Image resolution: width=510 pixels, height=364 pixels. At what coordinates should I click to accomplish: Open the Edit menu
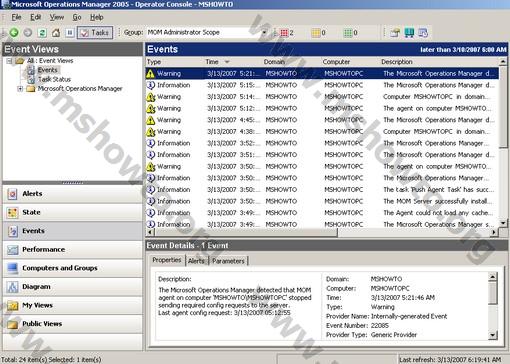[35, 17]
